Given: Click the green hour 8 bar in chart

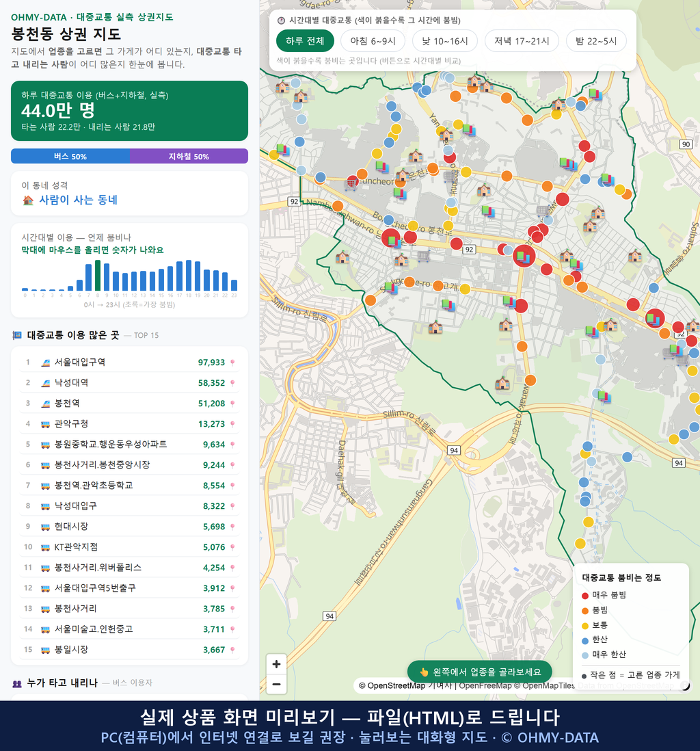Looking at the screenshot, I should 98,276.
